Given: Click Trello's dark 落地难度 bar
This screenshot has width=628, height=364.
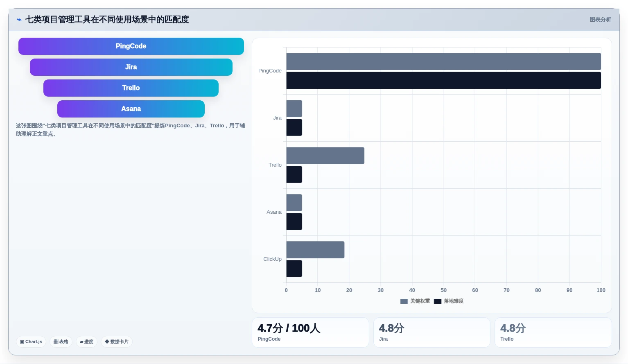Looking at the screenshot, I should click(294, 174).
